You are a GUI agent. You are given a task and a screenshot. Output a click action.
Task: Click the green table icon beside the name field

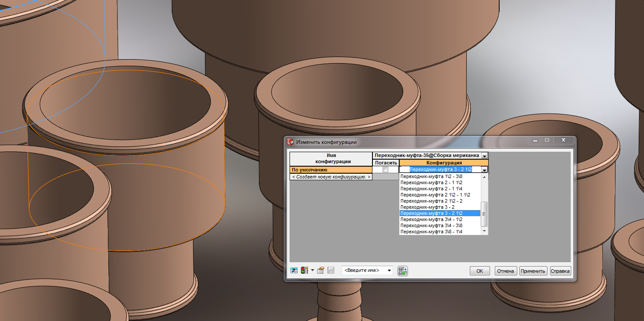coord(403,271)
